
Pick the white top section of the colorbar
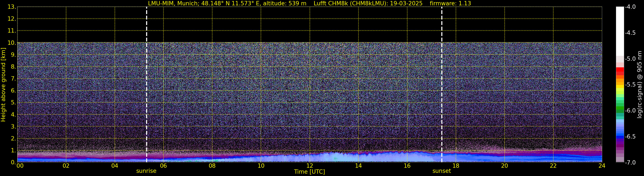(620, 31)
